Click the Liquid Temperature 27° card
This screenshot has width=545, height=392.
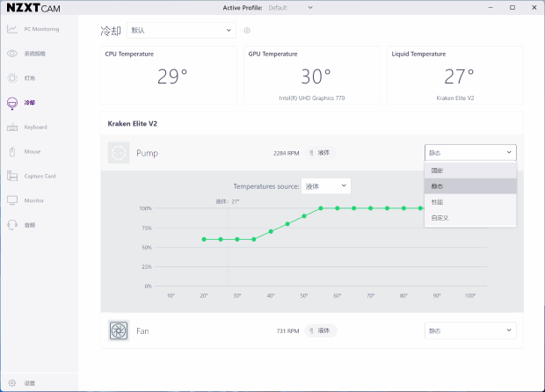(x=455, y=75)
